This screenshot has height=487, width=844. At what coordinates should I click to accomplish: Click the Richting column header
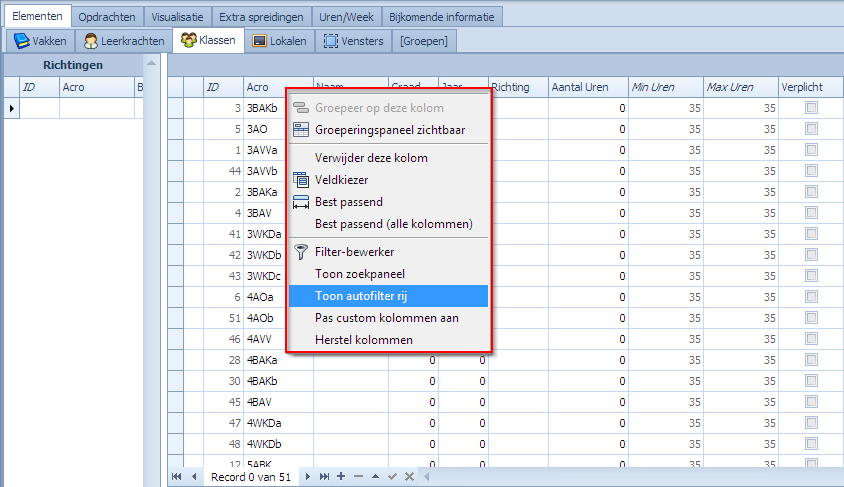click(x=518, y=87)
